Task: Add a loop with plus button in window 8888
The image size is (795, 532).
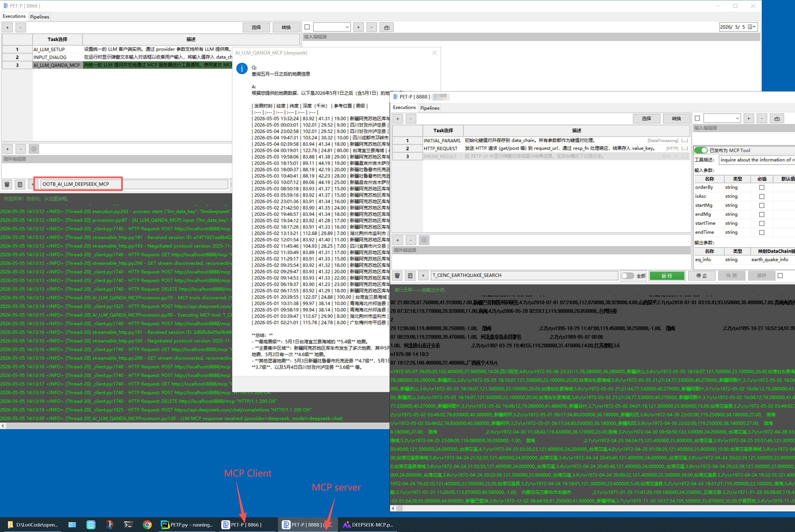Action: (398, 240)
